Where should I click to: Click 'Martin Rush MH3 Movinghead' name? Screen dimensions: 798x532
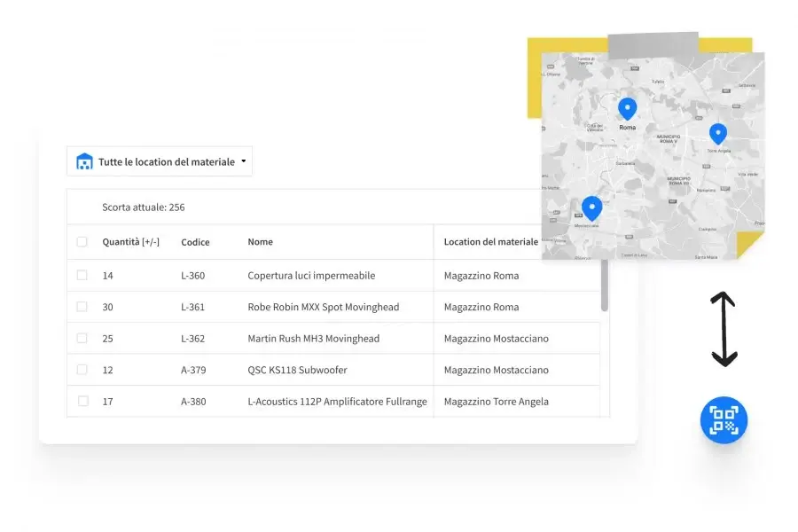(x=314, y=339)
